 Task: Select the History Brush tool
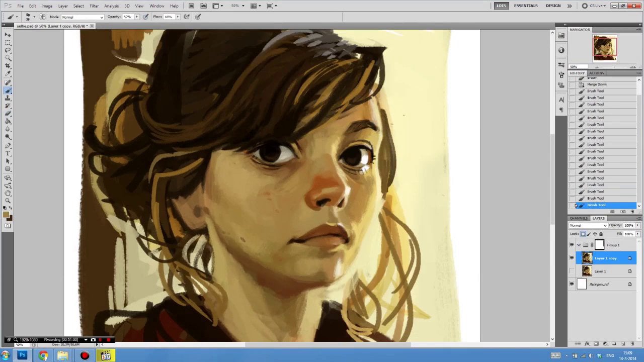pyautogui.click(x=8, y=106)
